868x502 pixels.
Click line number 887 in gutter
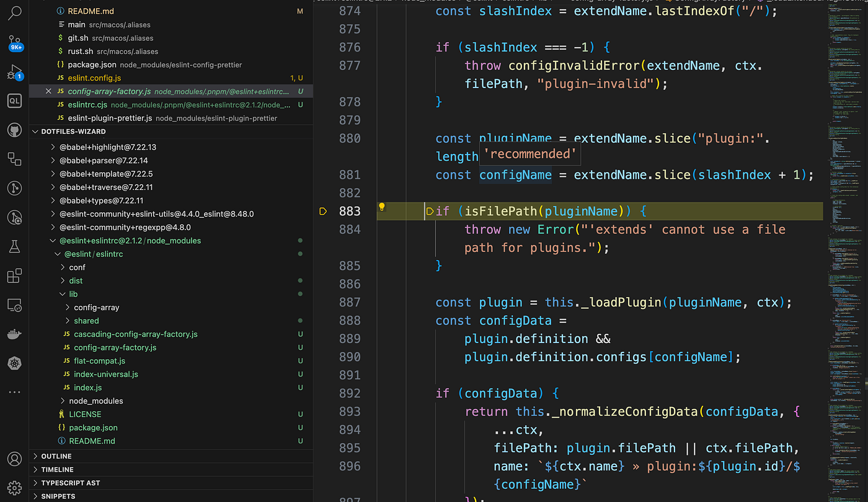tap(350, 302)
